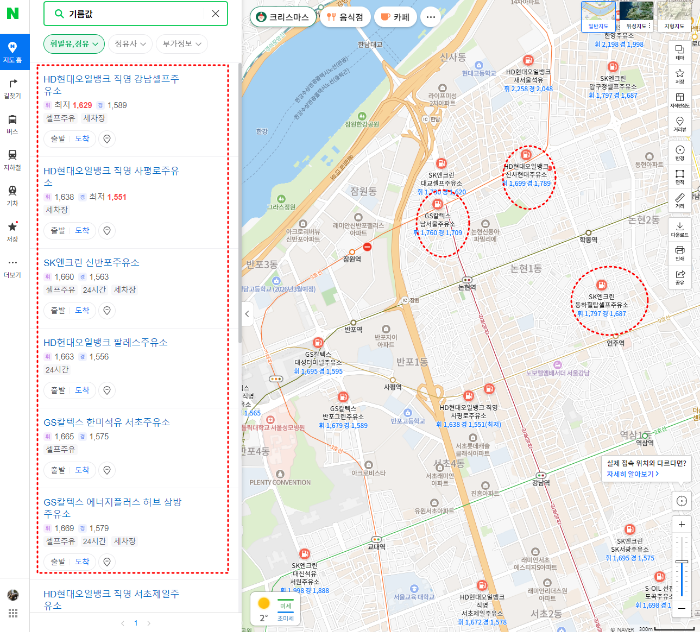
Task: Open GS칼텍스 에너지플러스 허브 삼방주유소 result
Action: coord(112,507)
